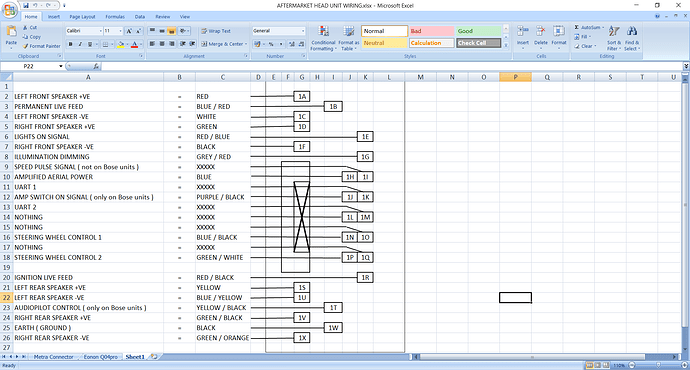This screenshot has height=370, width=690.
Task: Click the Copy icon
Action: [x=26, y=37]
